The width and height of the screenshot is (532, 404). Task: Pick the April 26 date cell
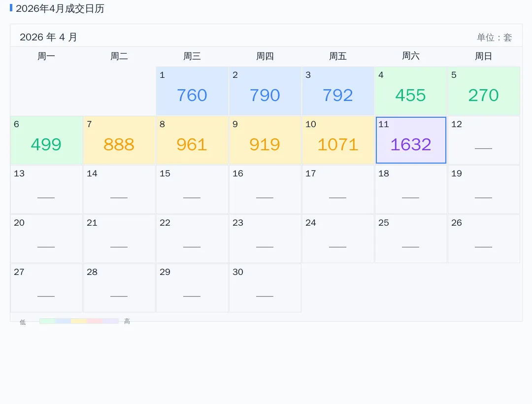pyautogui.click(x=484, y=238)
